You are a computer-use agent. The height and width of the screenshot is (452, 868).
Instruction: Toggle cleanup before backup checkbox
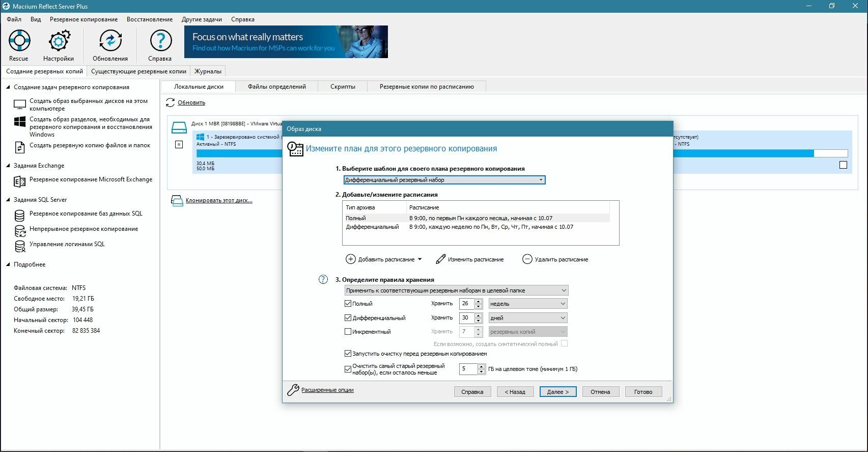348,354
